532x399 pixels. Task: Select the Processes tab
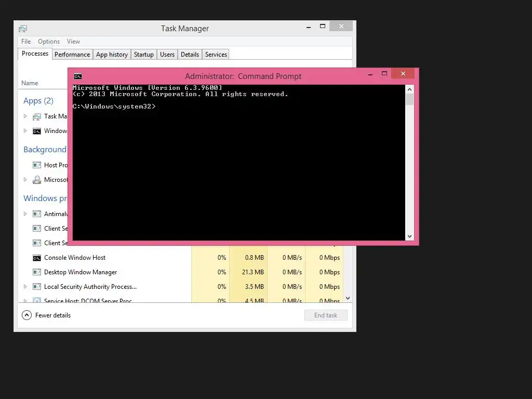[35, 54]
